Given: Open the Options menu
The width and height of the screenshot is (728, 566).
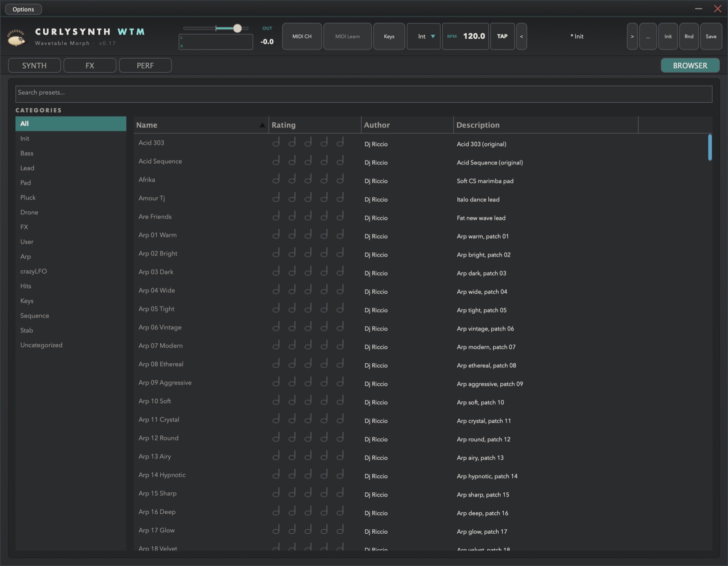Looking at the screenshot, I should point(23,9).
